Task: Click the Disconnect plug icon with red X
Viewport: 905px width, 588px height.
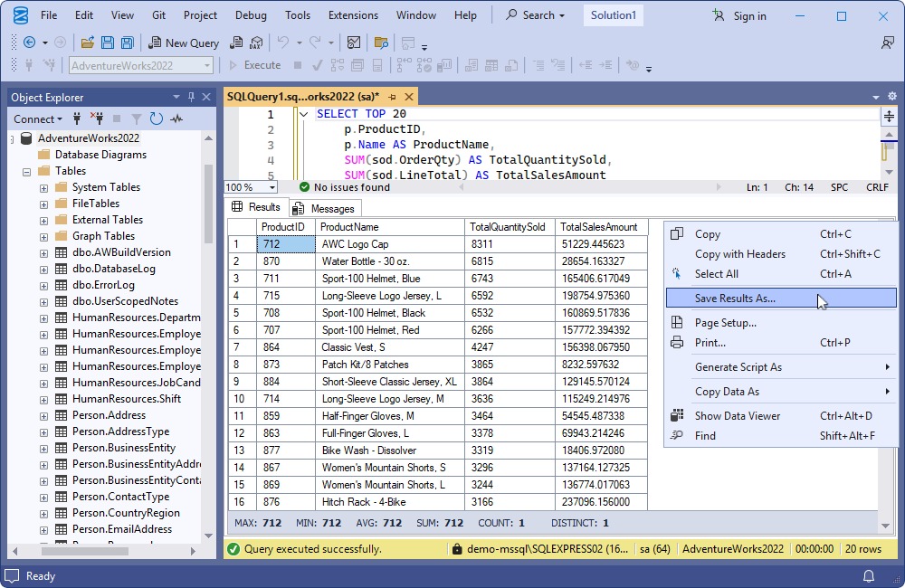Action: (97, 119)
